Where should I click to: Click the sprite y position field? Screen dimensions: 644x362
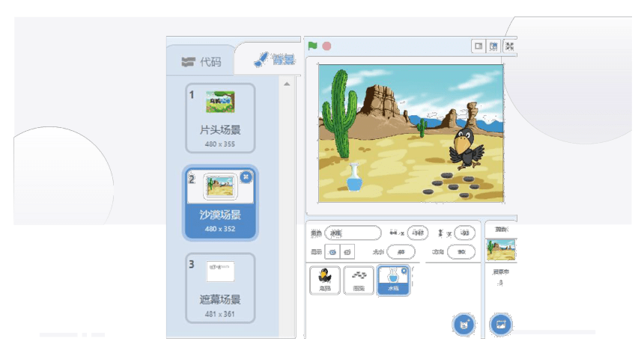[465, 233]
